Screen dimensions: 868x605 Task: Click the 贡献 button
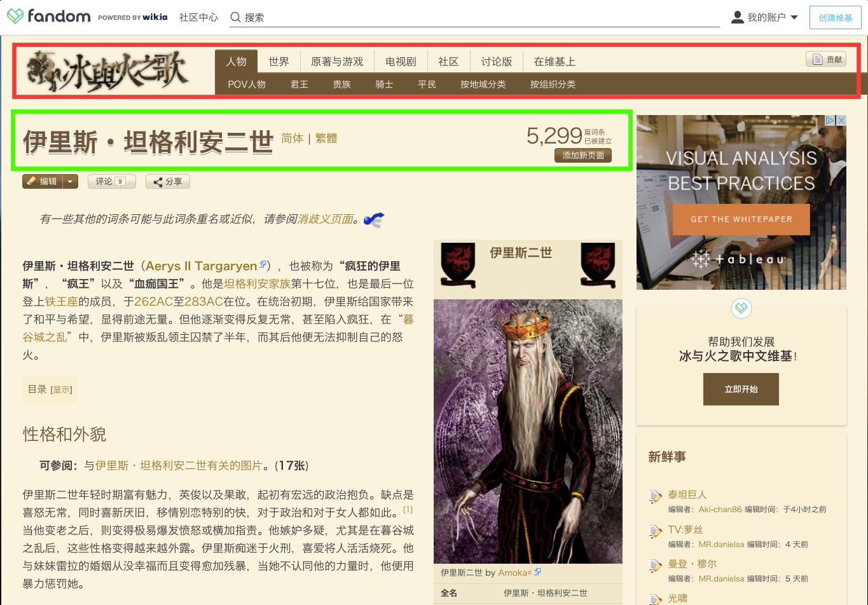coord(826,60)
